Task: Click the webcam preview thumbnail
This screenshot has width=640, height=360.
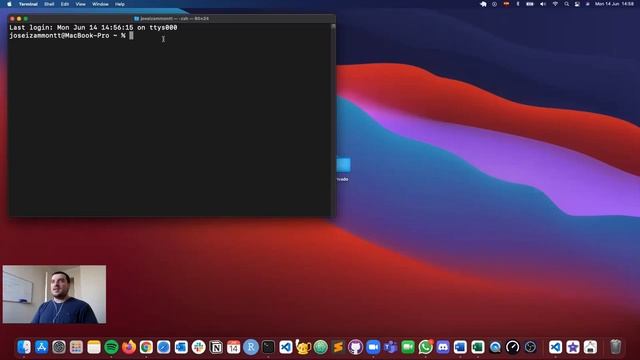Action: click(54, 294)
